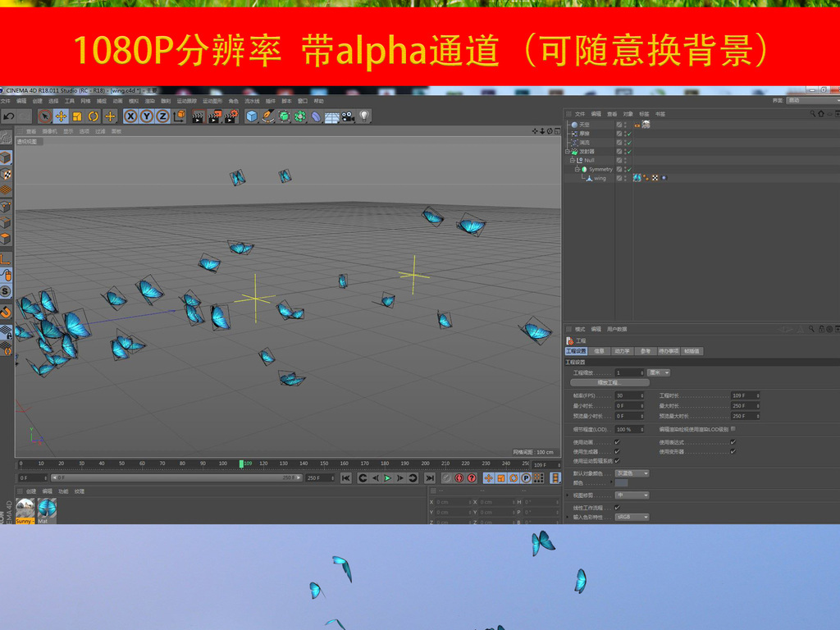The width and height of the screenshot is (840, 630).
Task: Switch to the 动力学 tab
Action: (x=622, y=351)
